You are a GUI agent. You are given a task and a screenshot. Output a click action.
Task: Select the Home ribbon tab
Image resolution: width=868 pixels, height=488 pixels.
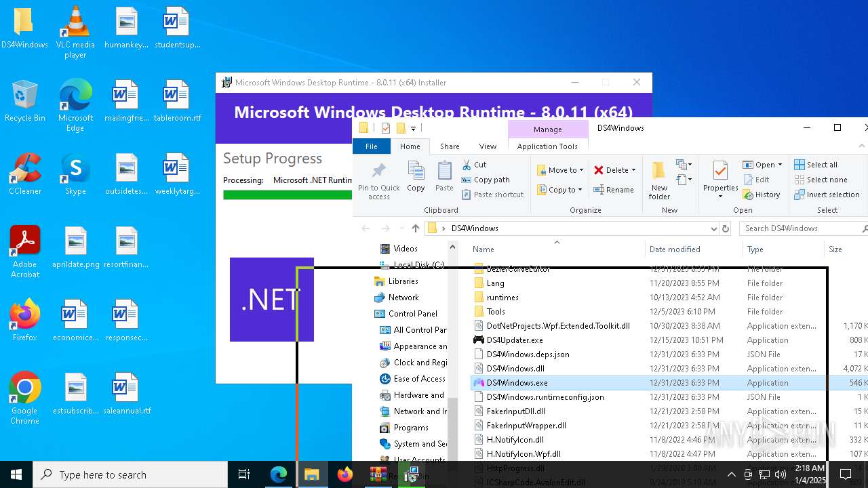410,146
